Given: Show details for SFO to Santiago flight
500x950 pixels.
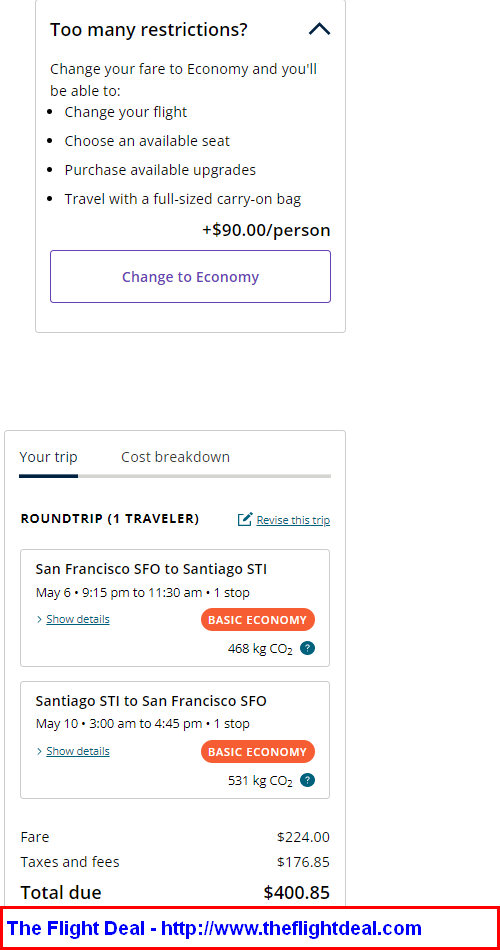Looking at the screenshot, I should coord(78,619).
